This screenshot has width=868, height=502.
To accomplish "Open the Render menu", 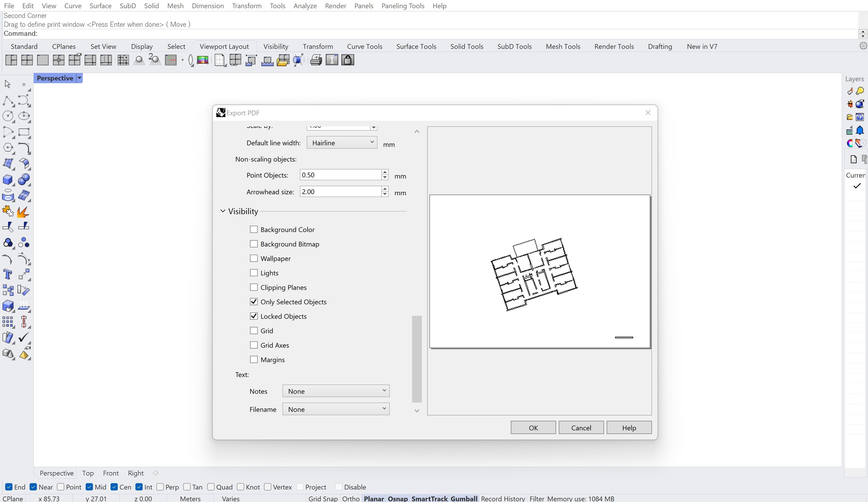I will 335,6.
